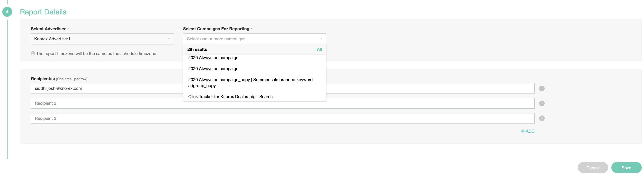Click the timezone info icon
This screenshot has height=176, width=644.
pos(33,53)
